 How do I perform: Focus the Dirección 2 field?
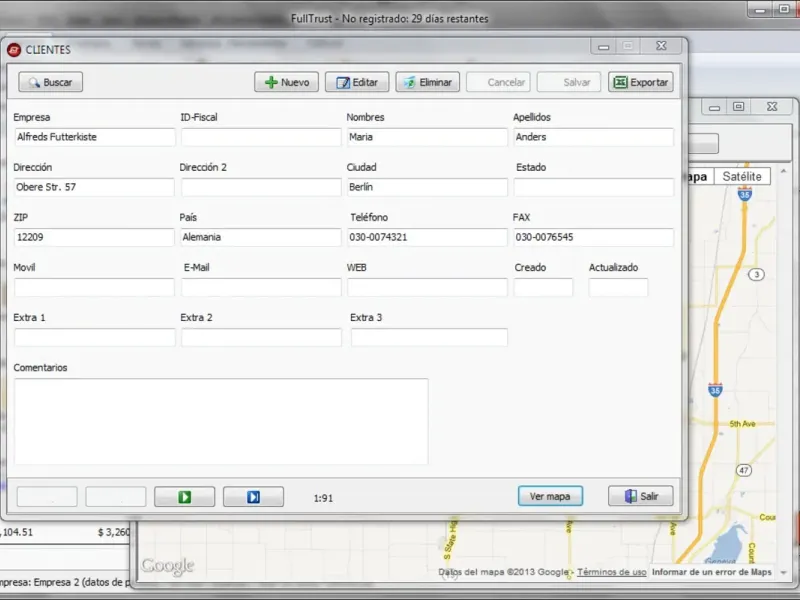pos(261,187)
